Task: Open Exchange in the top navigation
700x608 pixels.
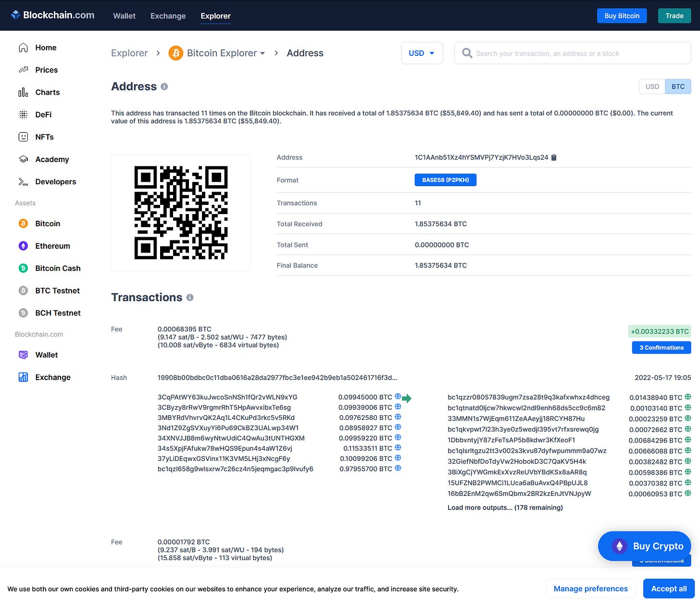Action: tap(168, 16)
